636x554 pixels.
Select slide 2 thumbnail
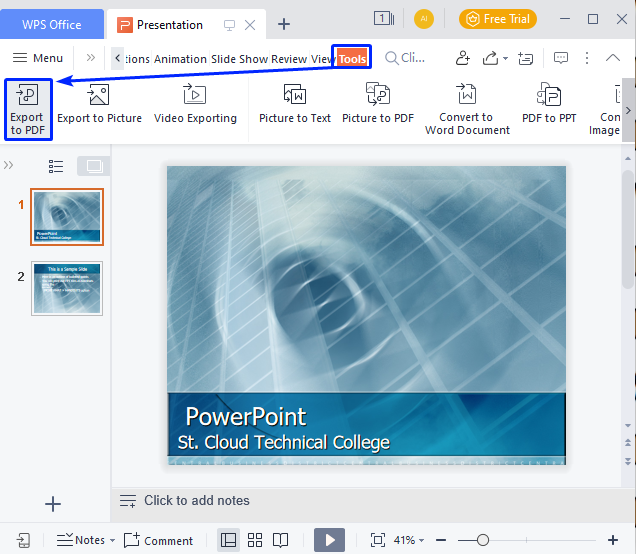pyautogui.click(x=67, y=288)
